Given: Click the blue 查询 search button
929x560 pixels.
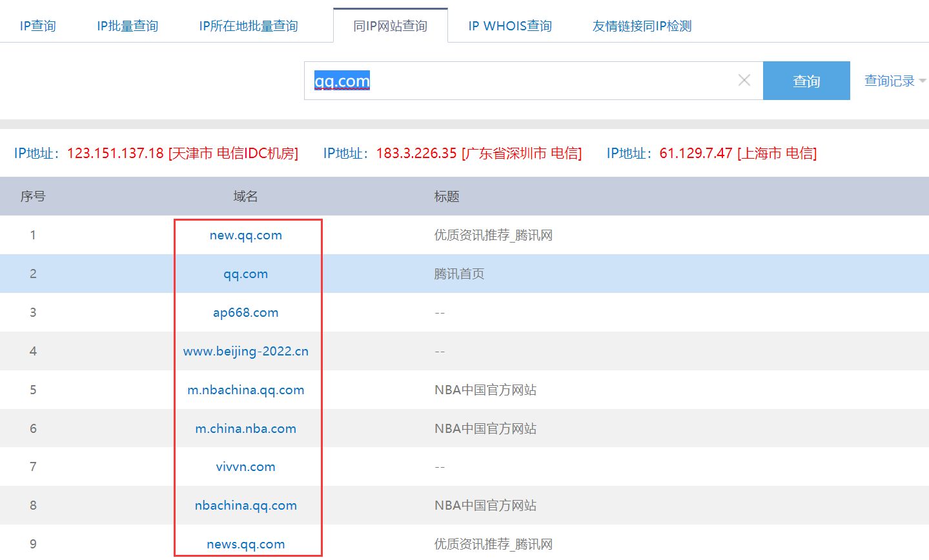Looking at the screenshot, I should pyautogui.click(x=806, y=81).
